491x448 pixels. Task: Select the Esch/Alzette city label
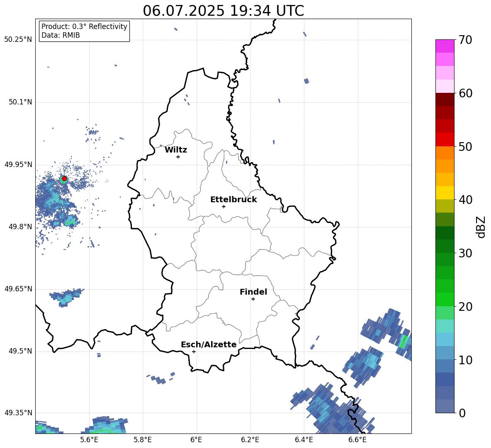pos(209,344)
